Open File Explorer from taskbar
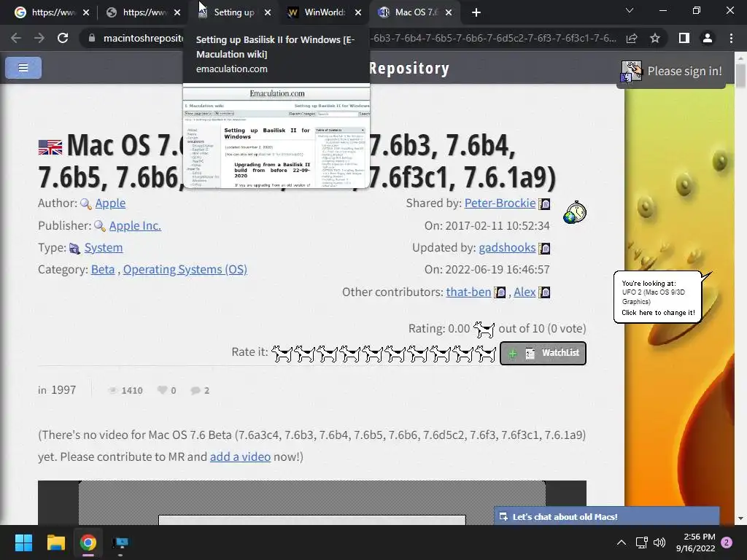The width and height of the screenshot is (747, 560). [55, 542]
